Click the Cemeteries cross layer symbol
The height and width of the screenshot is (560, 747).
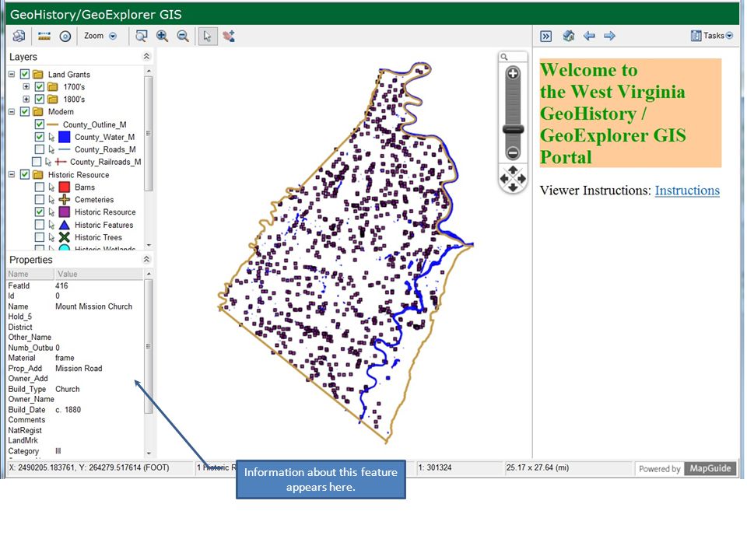tap(65, 200)
